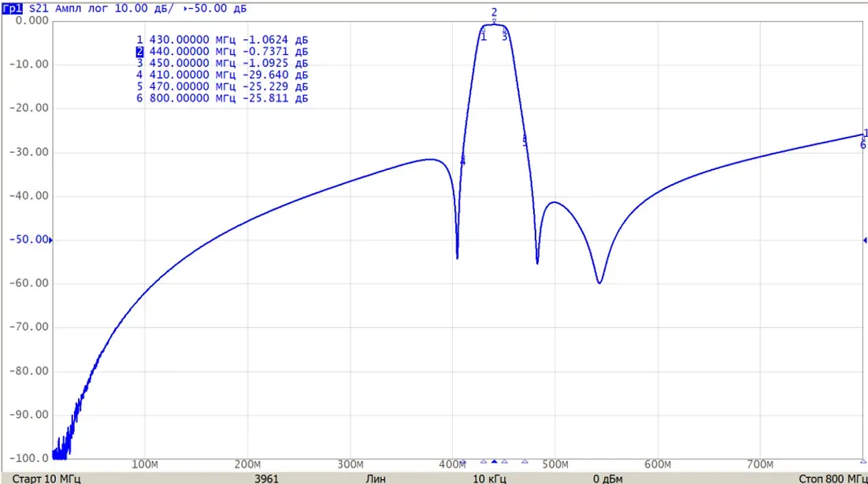The image size is (868, 484).
Task: Click the marker triangle at 800M on frequency axis
Action: click(x=863, y=461)
